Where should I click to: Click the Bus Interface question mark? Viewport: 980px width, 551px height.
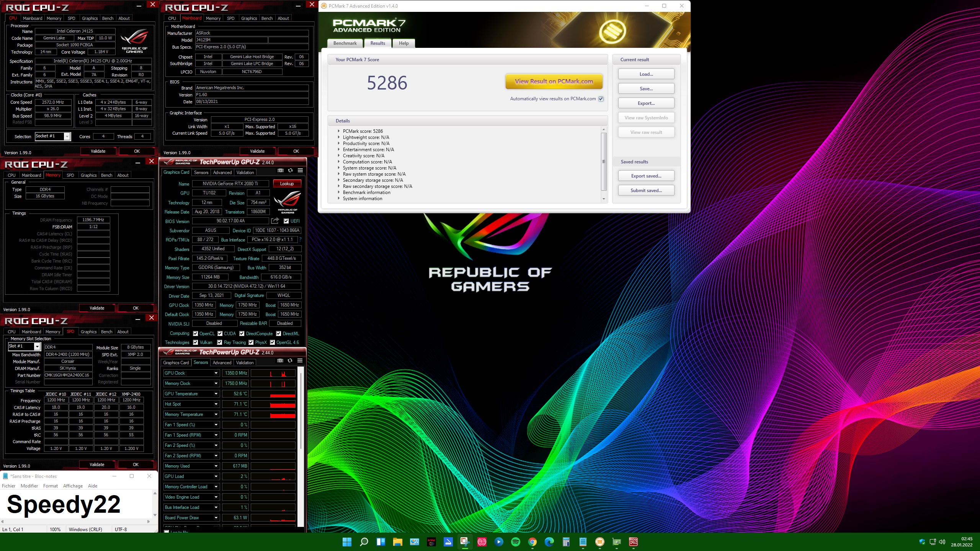(x=300, y=240)
